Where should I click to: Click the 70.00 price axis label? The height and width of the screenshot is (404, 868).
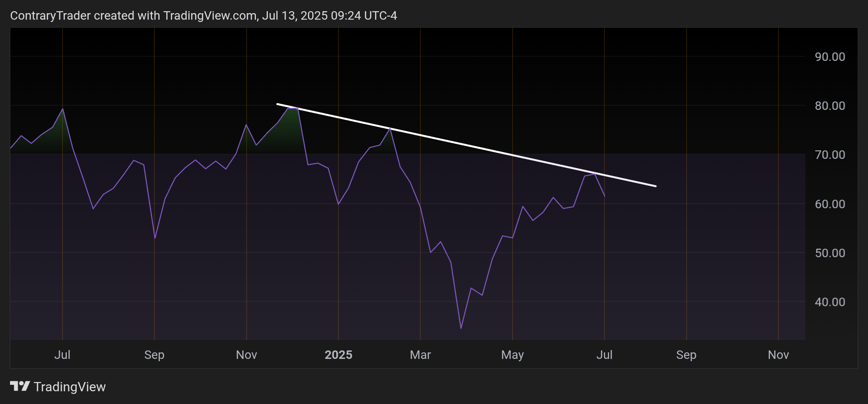(830, 155)
